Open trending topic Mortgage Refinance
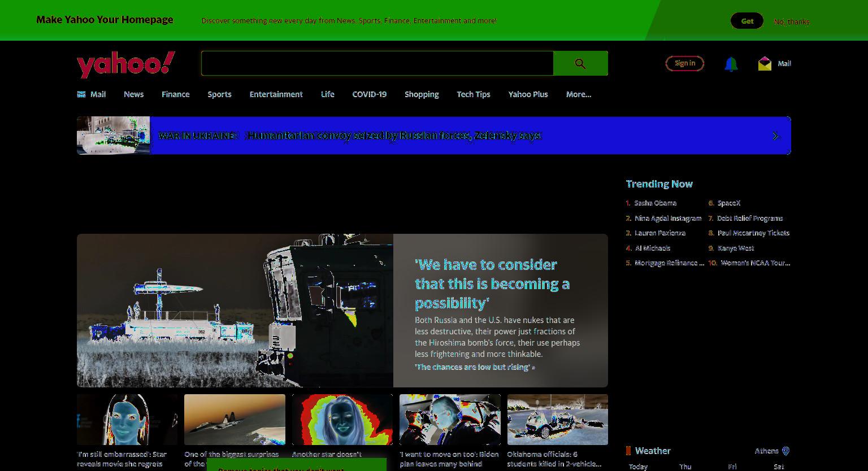Image resolution: width=868 pixels, height=471 pixels. [x=669, y=263]
